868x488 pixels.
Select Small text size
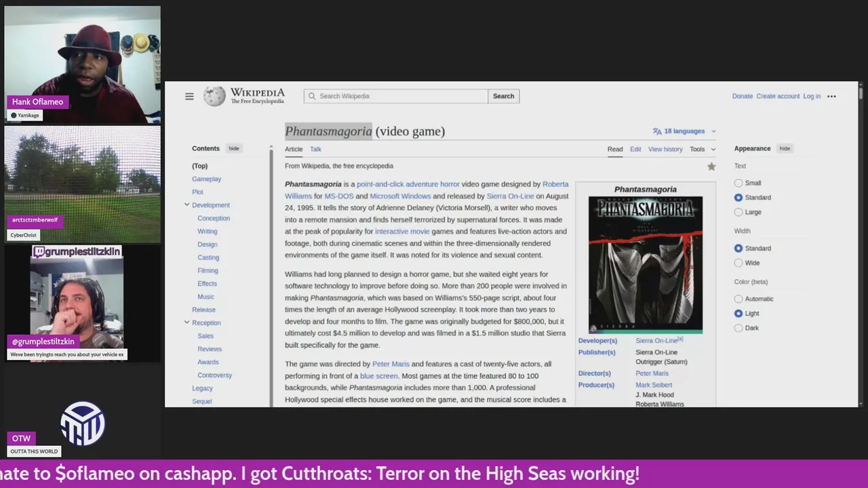738,183
